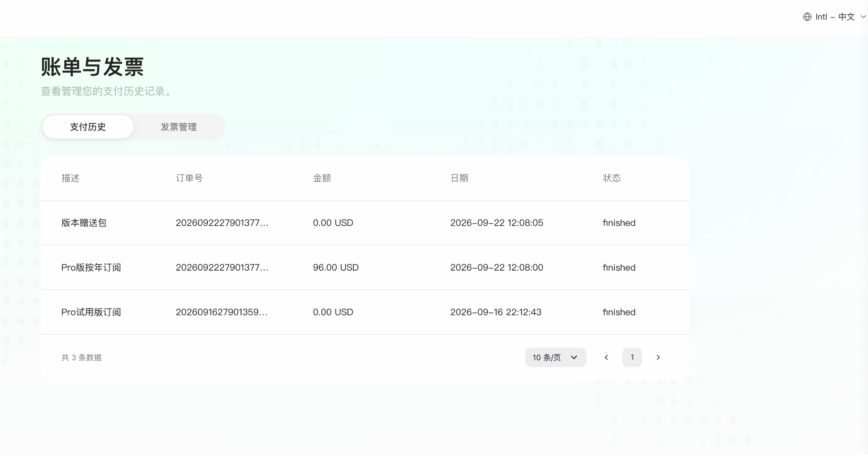Screen dimensions: 868x455
Task: Click the globe language icon
Action: (807, 17)
